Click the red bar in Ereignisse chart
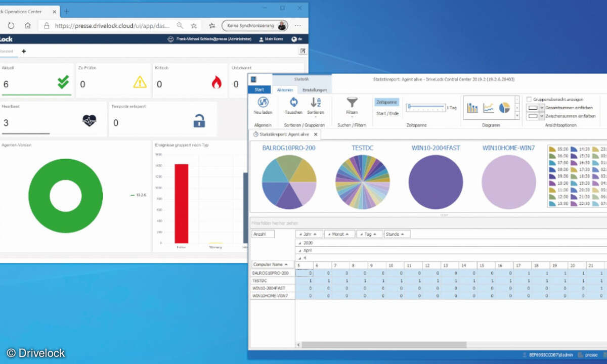This screenshot has width=607, height=364. click(x=181, y=204)
